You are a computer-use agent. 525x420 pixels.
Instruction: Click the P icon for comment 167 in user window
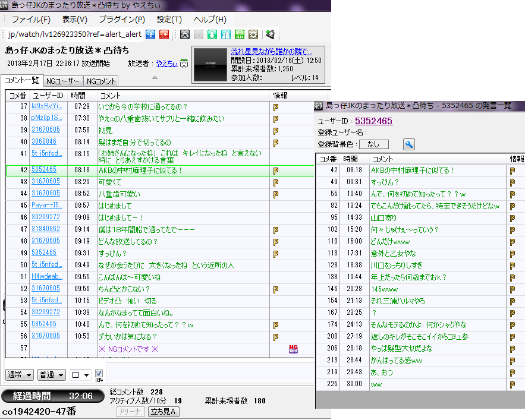coord(513,314)
